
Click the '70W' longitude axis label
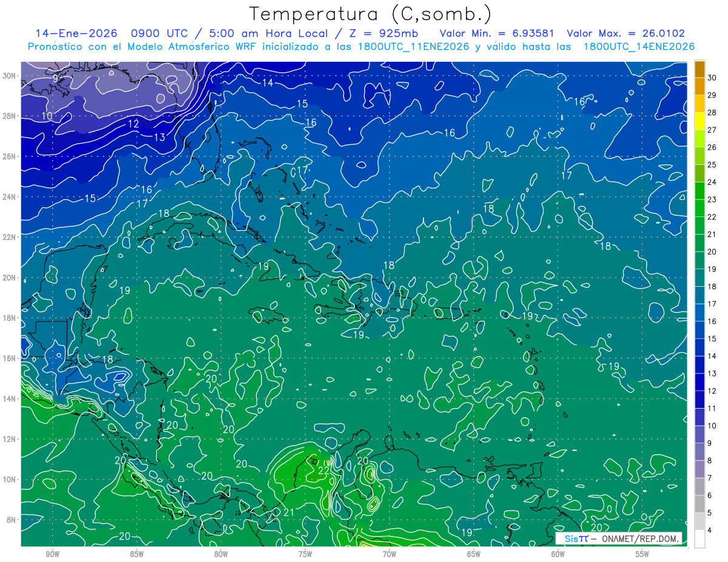coord(389,554)
